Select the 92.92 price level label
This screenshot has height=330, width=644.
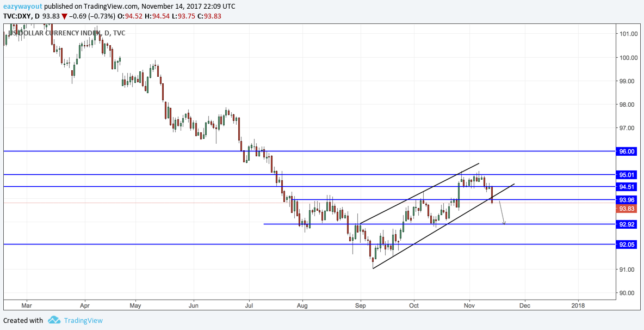[627, 224]
